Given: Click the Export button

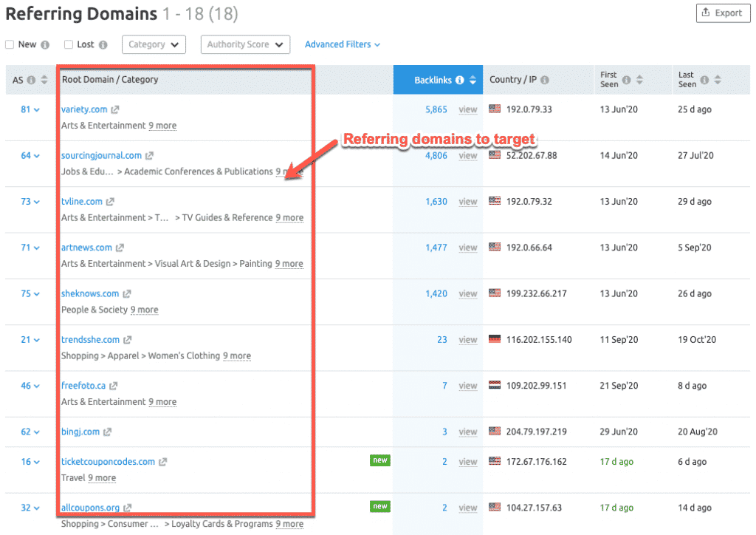Looking at the screenshot, I should (722, 13).
